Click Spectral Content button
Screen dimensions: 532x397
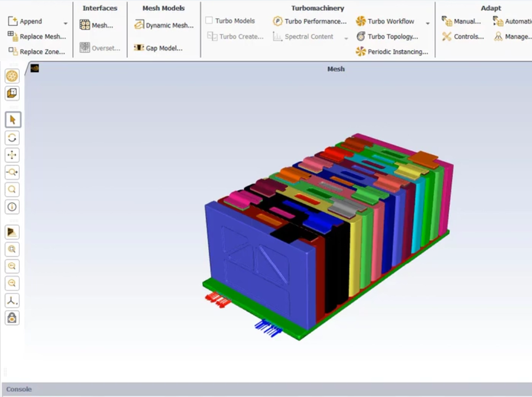coord(304,37)
